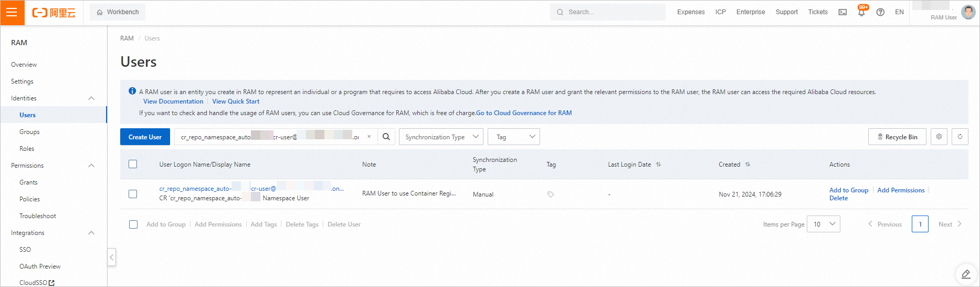Screen dimensions: 980x287
Task: Click the tag icon in the user row
Action: coord(551,194)
